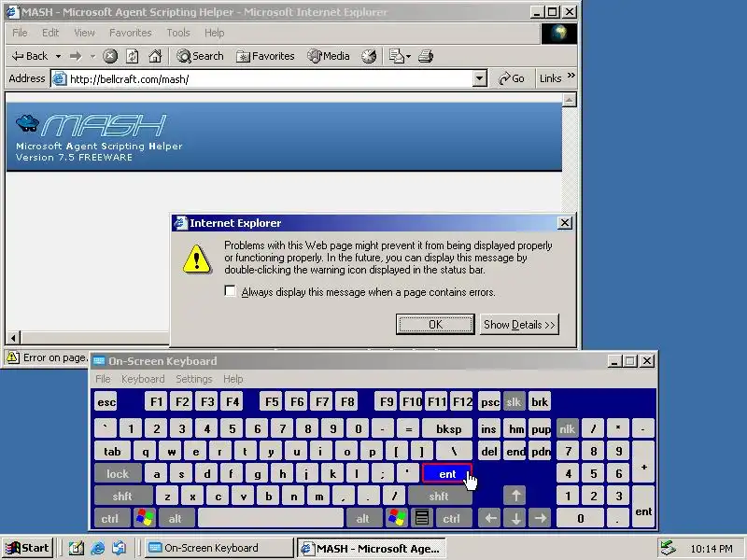Expand the address bar dropdown list

tap(479, 78)
